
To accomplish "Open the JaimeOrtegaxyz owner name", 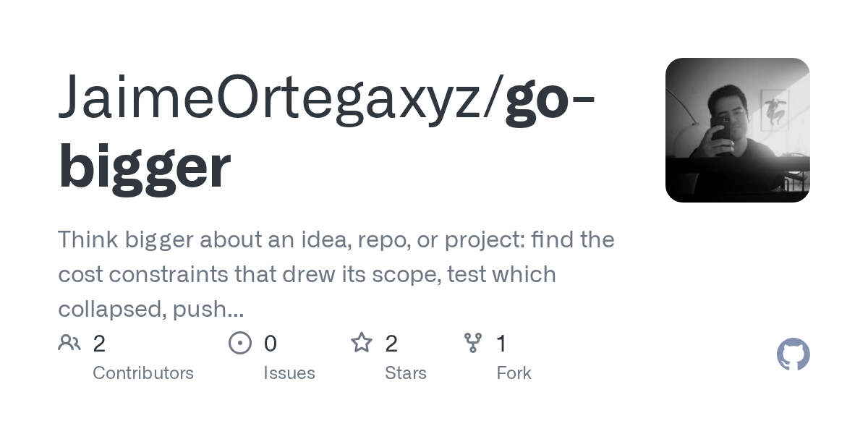I will pyautogui.click(x=276, y=98).
